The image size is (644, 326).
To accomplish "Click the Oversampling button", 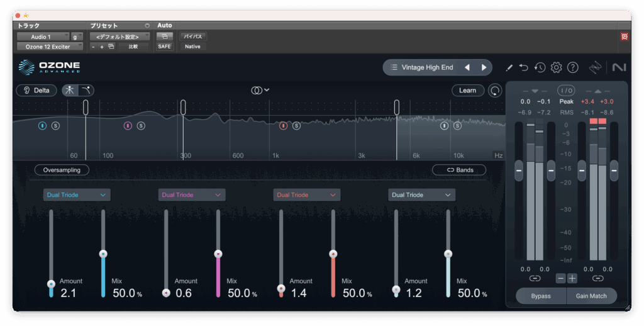I will pyautogui.click(x=62, y=170).
